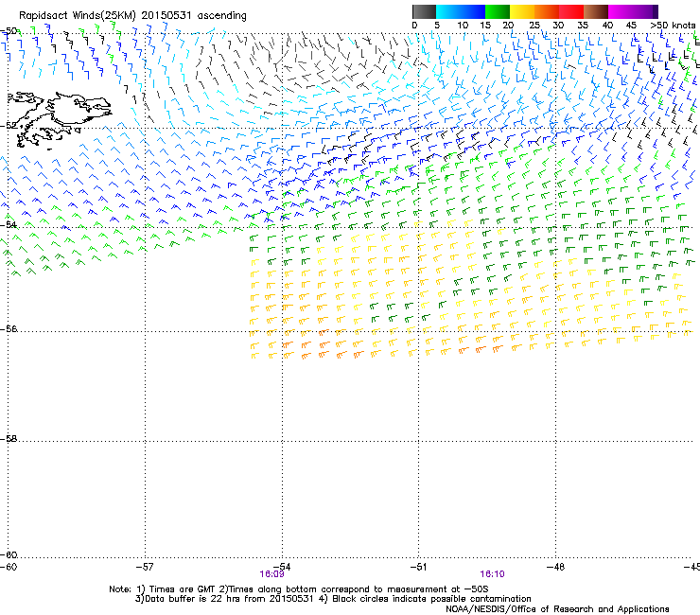The height and width of the screenshot is (615, 700).
Task: Click the dark purple 45-50 knots legend color
Action: (x=645, y=11)
